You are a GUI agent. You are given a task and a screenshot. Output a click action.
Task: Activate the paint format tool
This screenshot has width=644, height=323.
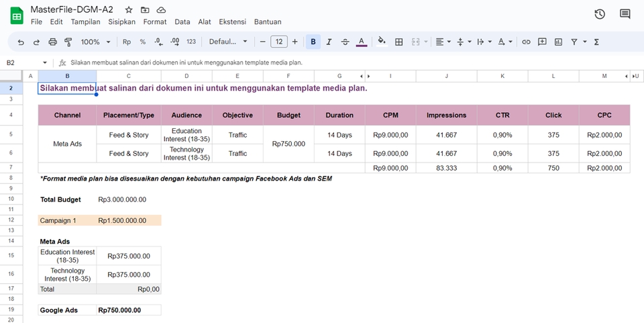[x=68, y=42]
